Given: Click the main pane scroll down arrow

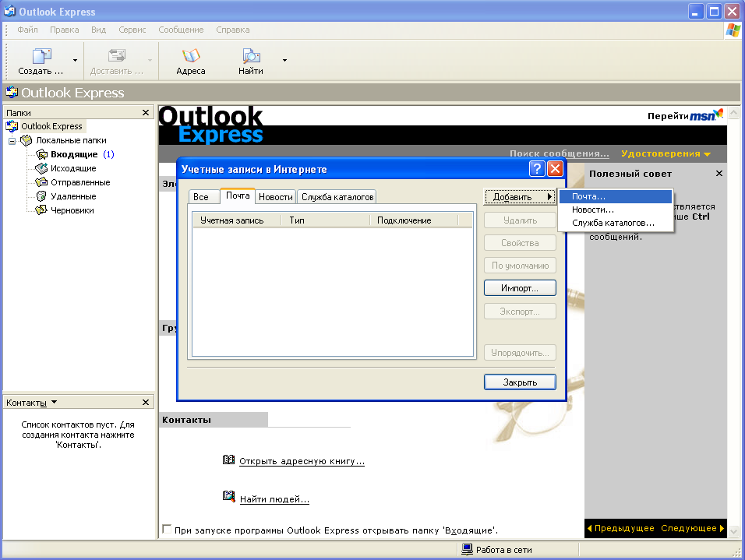Looking at the screenshot, I should [734, 532].
